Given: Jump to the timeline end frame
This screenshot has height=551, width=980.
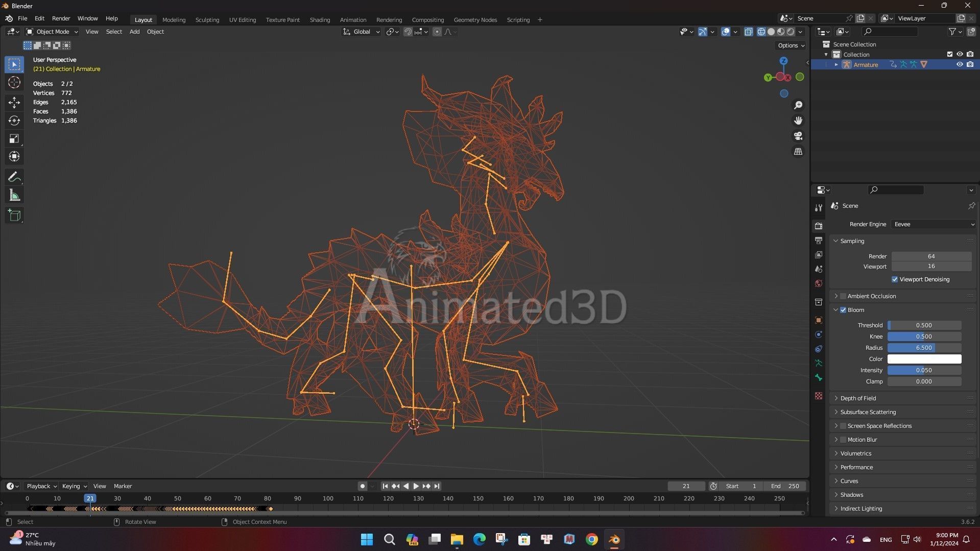Looking at the screenshot, I should coord(437,486).
